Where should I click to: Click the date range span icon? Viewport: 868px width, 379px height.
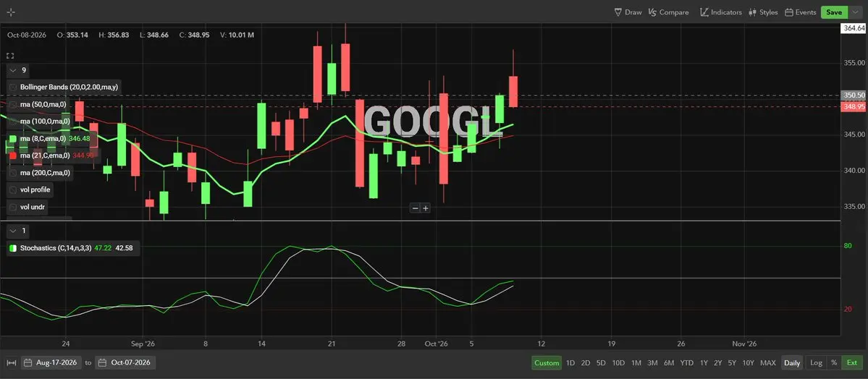pyautogui.click(x=11, y=363)
